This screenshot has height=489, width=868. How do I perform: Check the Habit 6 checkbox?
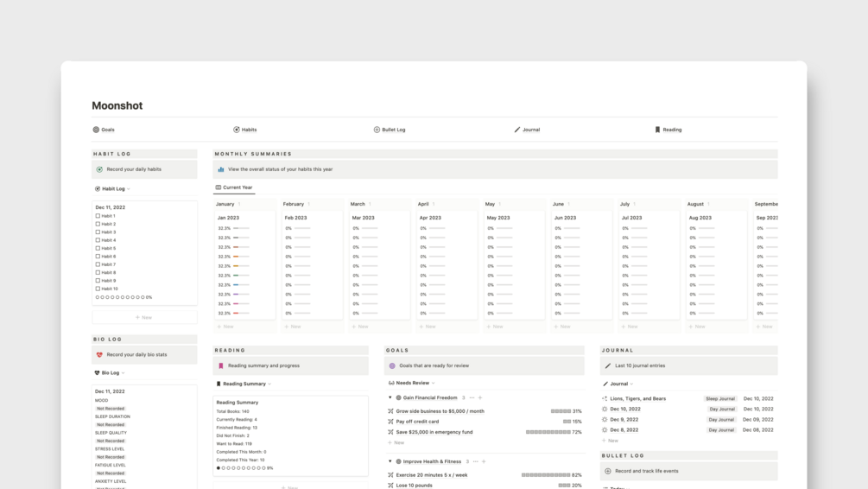(98, 257)
